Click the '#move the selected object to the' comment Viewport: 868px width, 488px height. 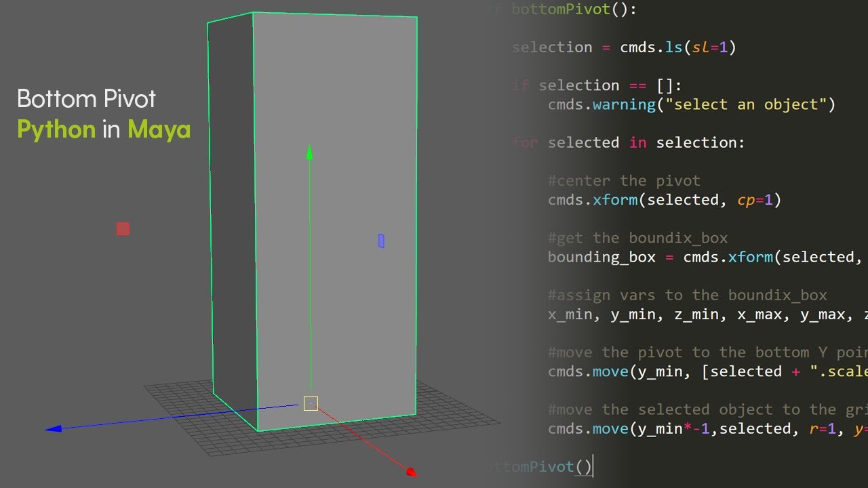point(708,409)
